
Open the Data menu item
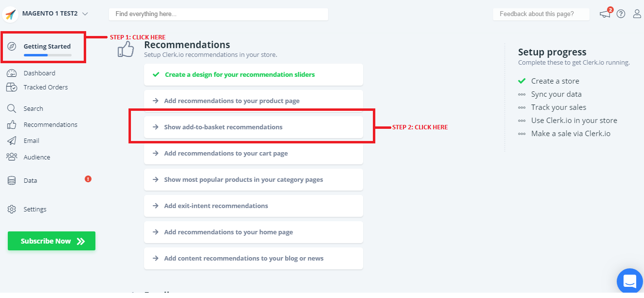pyautogui.click(x=30, y=181)
